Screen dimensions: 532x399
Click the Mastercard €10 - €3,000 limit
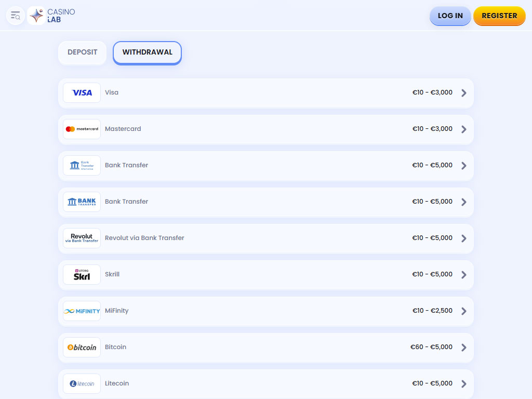(x=432, y=129)
